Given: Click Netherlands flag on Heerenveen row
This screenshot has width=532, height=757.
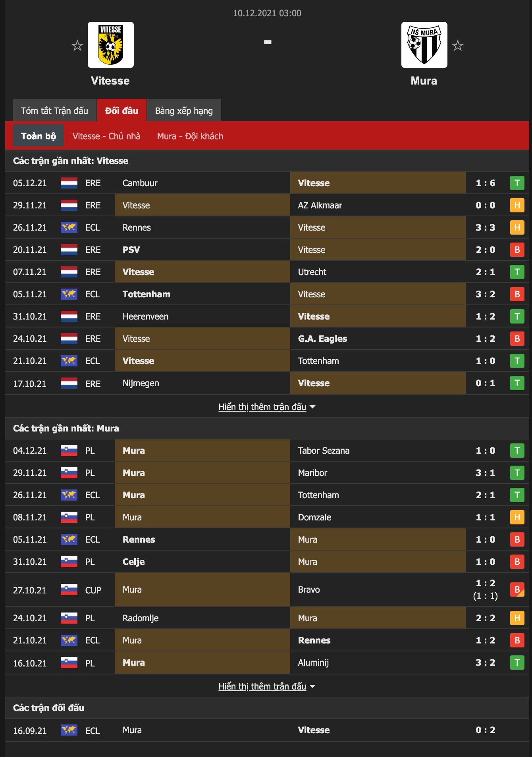Looking at the screenshot, I should point(69,316).
